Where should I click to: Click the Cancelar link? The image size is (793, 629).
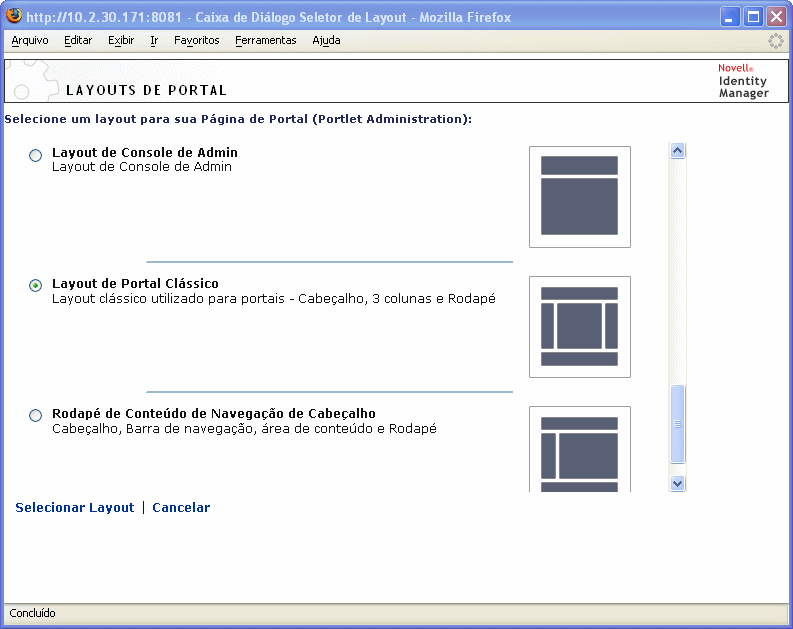click(181, 508)
